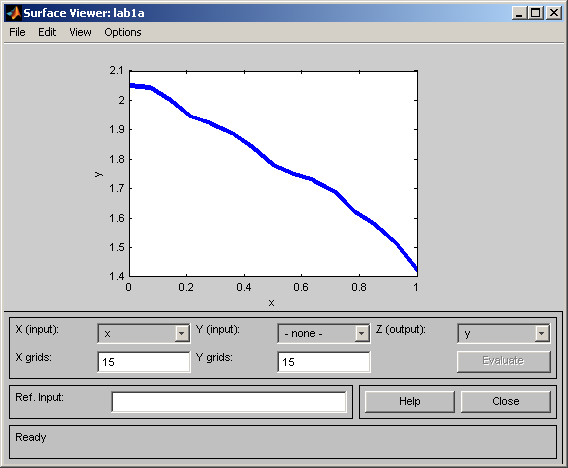The width and height of the screenshot is (568, 468).
Task: Click the 'Y (input):' label
Action: click(218, 329)
